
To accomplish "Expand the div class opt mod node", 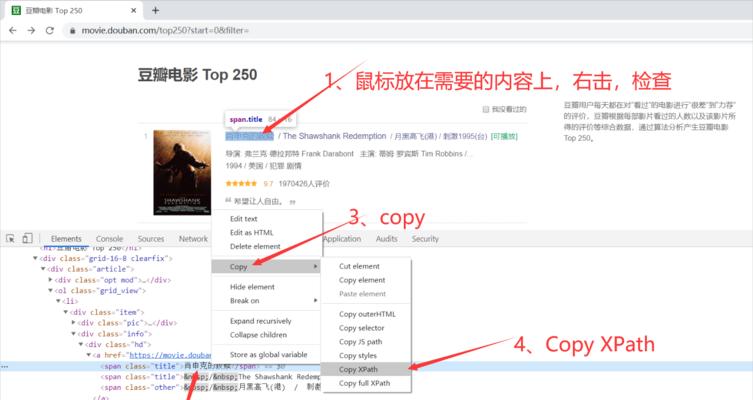I will (x=50, y=279).
